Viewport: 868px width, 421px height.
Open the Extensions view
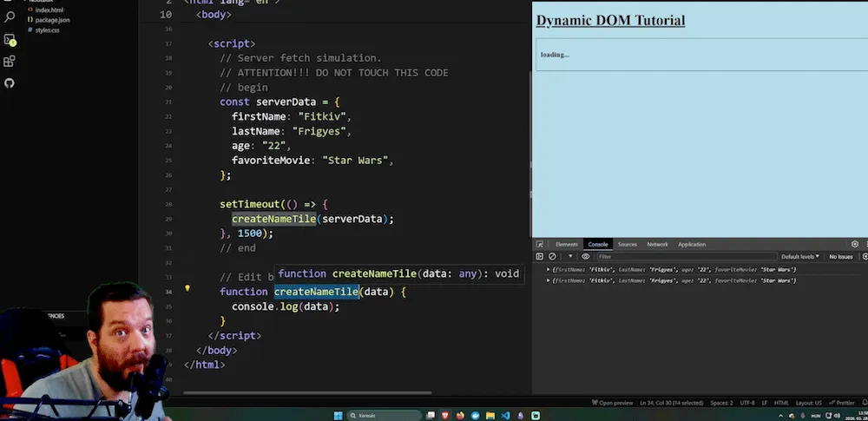(10, 62)
